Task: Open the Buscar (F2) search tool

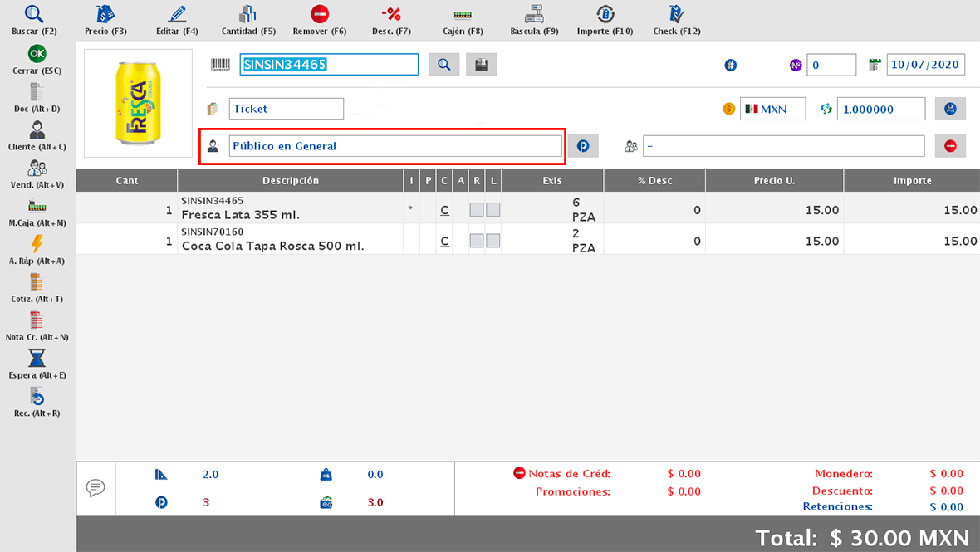Action: (34, 15)
